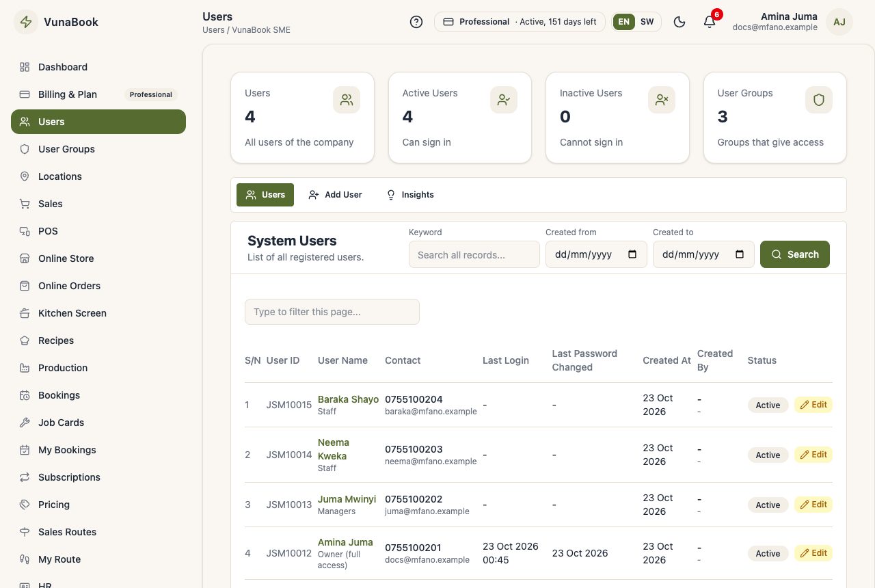Click the Professional plan status pill
875x588 pixels.
point(520,22)
